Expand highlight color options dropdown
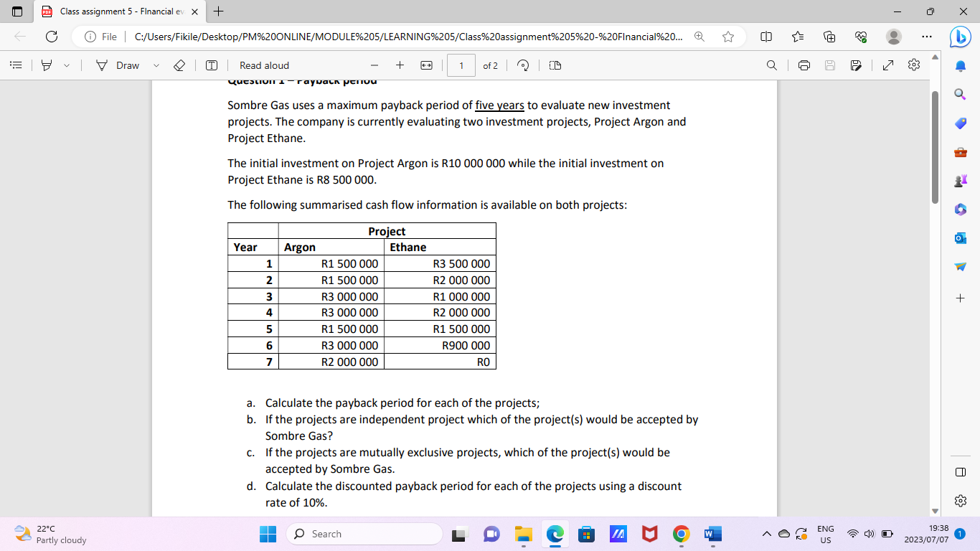The width and height of the screenshot is (980, 551). pyautogui.click(x=67, y=65)
